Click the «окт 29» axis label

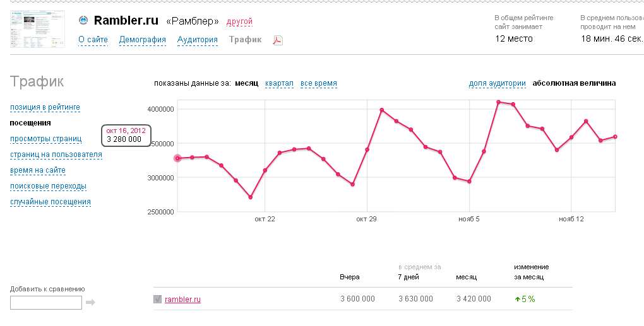[x=366, y=219]
